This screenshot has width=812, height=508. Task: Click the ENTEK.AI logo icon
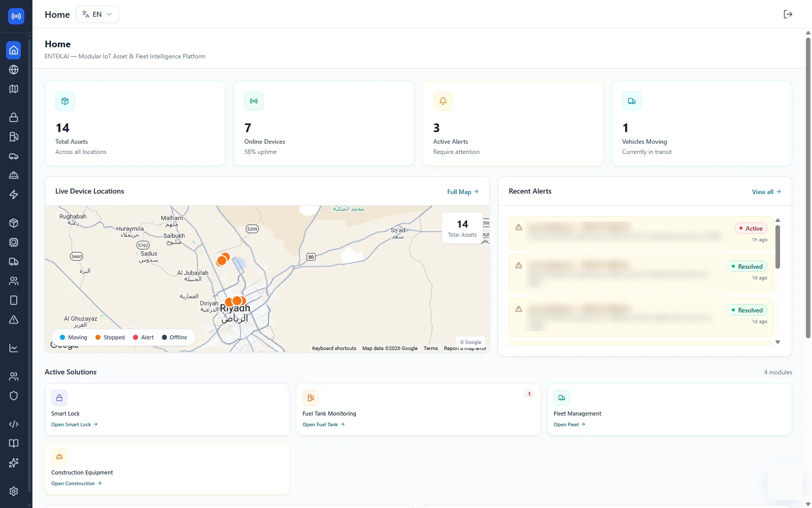coord(16,16)
